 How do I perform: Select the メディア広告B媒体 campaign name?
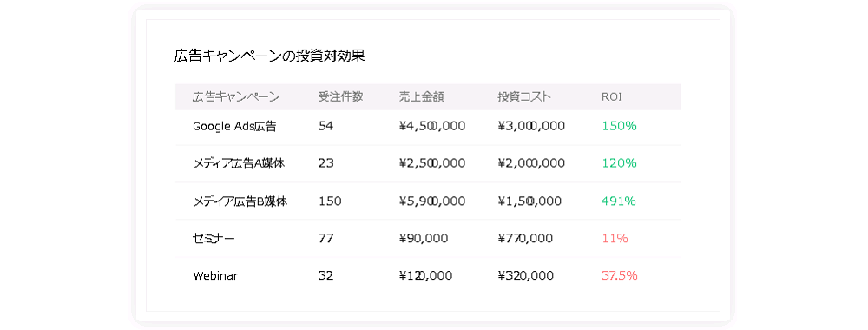(x=240, y=201)
